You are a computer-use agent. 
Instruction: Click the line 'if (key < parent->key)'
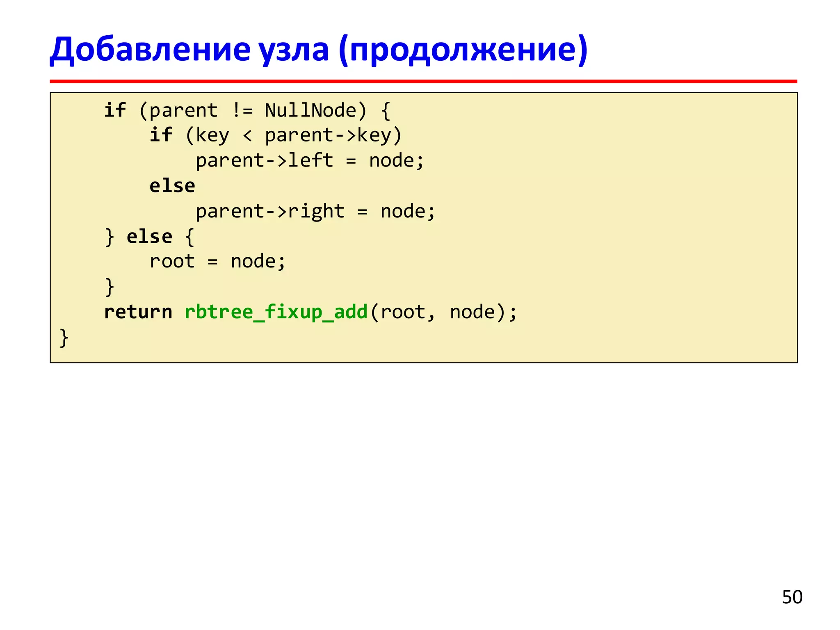coord(276,135)
